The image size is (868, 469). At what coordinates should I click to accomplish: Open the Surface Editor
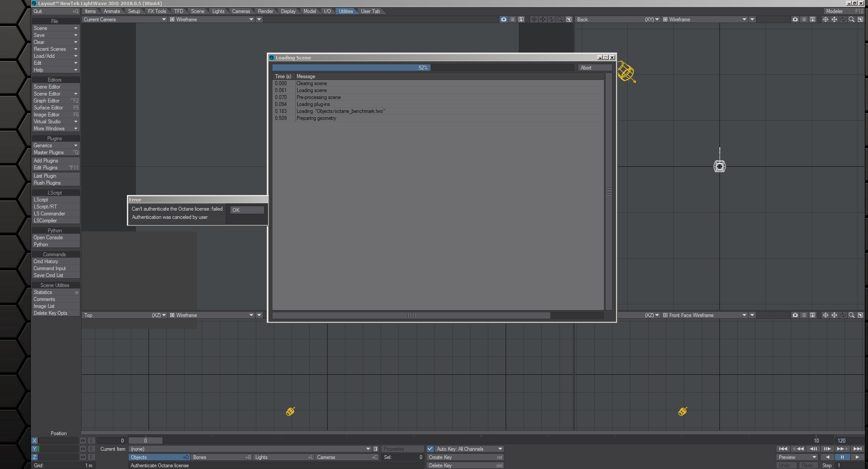pyautogui.click(x=49, y=108)
